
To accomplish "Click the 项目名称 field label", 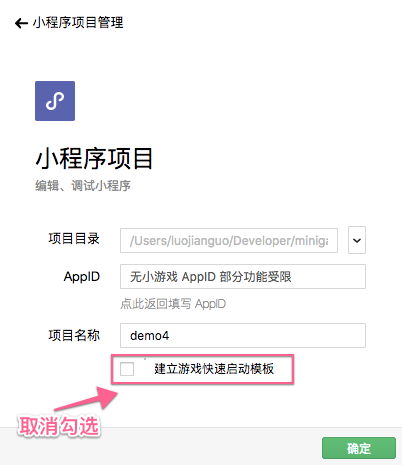I will point(74,335).
